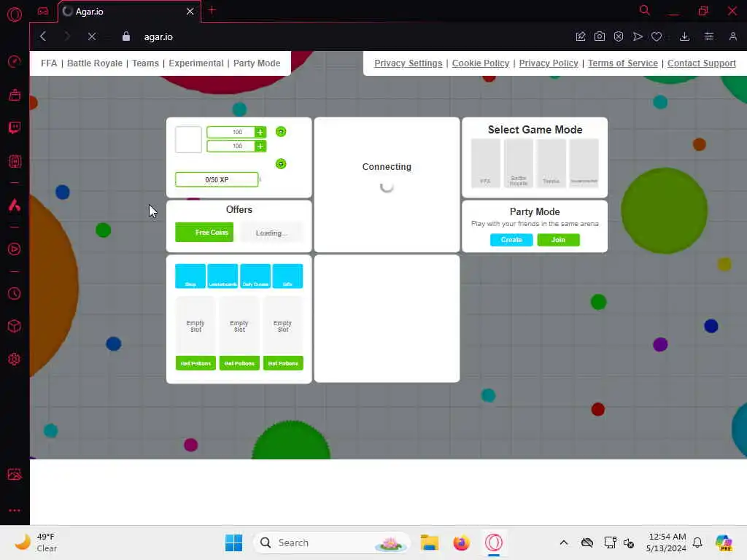This screenshot has width=747, height=560.
Task: Open ad blocker shield icon
Action: click(619, 36)
